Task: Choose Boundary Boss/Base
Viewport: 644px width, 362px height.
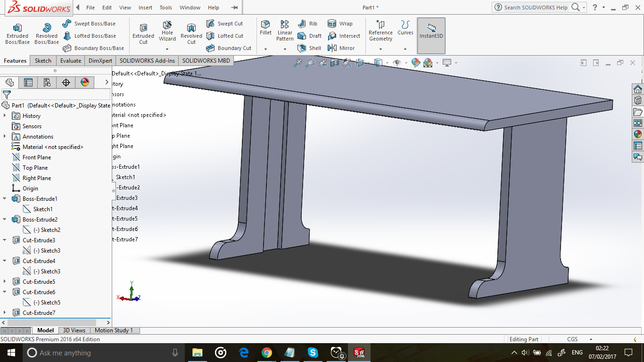Action: (x=93, y=48)
